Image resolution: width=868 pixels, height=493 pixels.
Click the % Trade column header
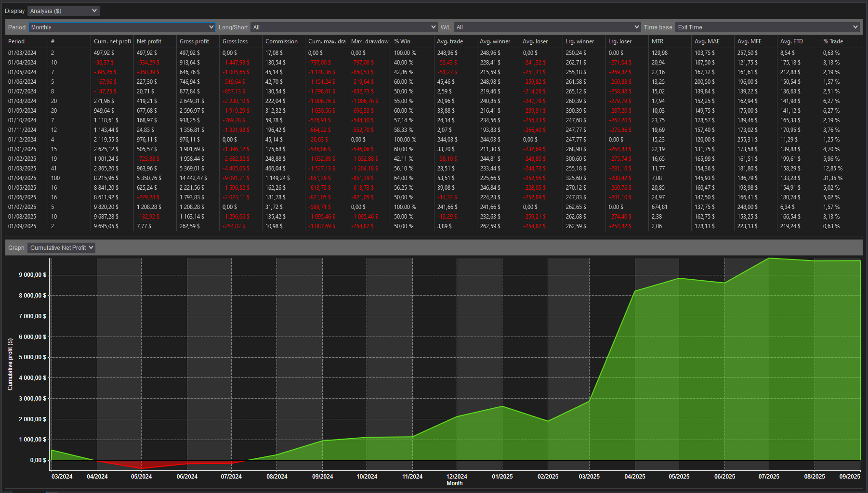[841, 41]
